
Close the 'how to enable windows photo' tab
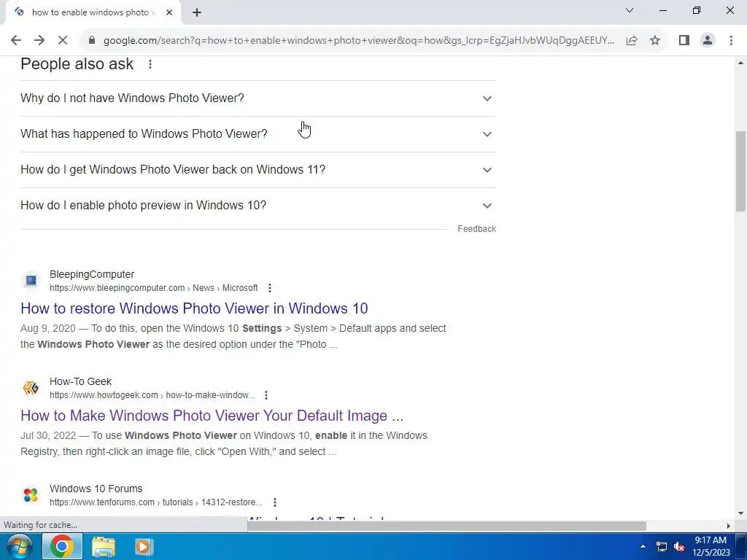point(169,12)
